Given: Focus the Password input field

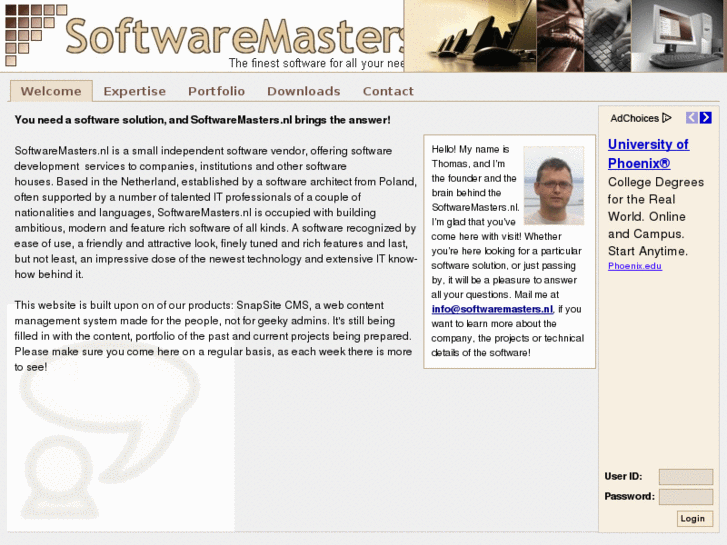Looking at the screenshot, I should tap(686, 497).
